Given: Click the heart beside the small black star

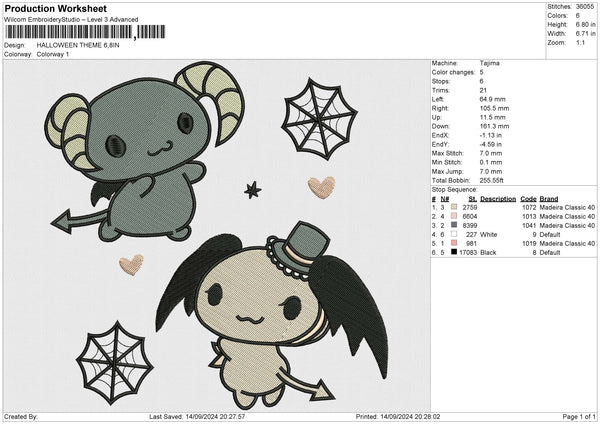Looking at the screenshot, I should point(322,187).
